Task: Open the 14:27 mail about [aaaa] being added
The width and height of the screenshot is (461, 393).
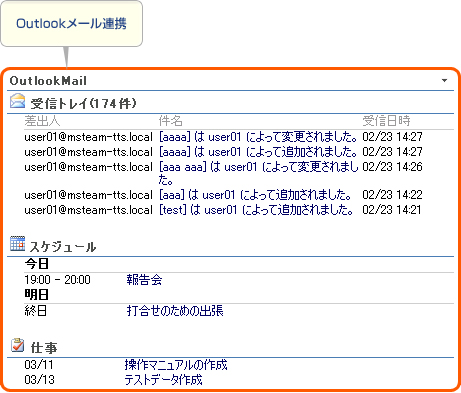Action: click(x=258, y=152)
